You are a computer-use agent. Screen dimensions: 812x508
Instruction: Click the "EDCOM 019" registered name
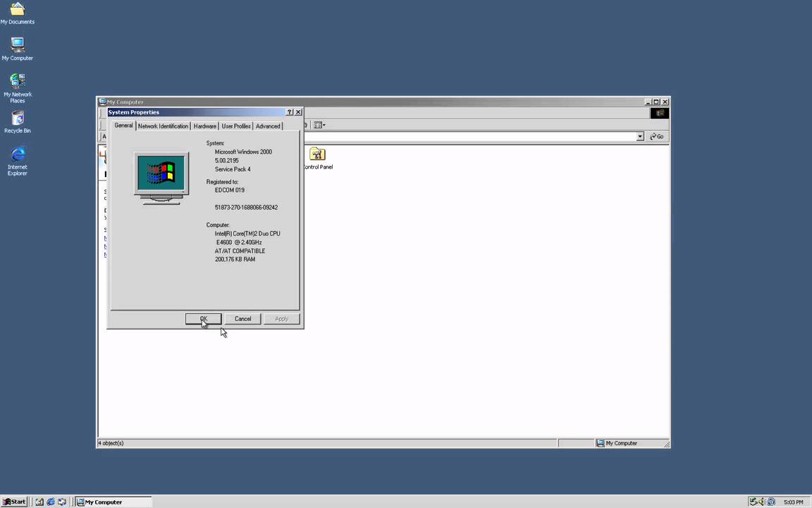pos(229,190)
